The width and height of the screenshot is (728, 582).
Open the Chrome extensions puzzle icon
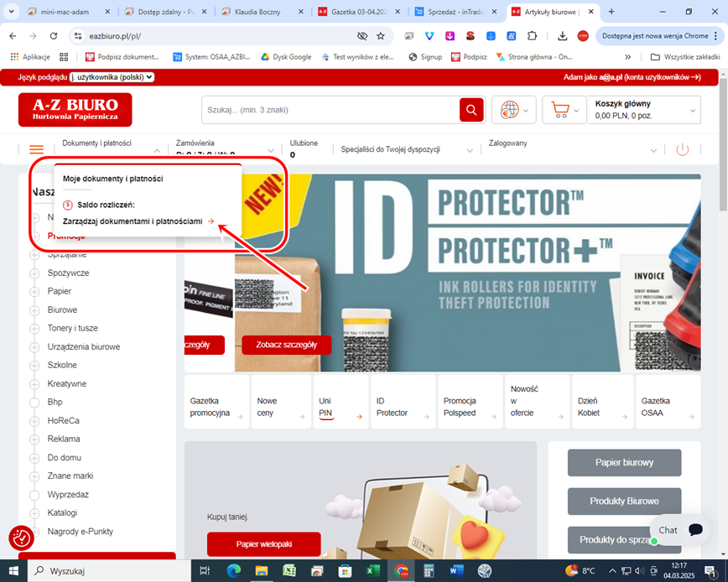(532, 36)
